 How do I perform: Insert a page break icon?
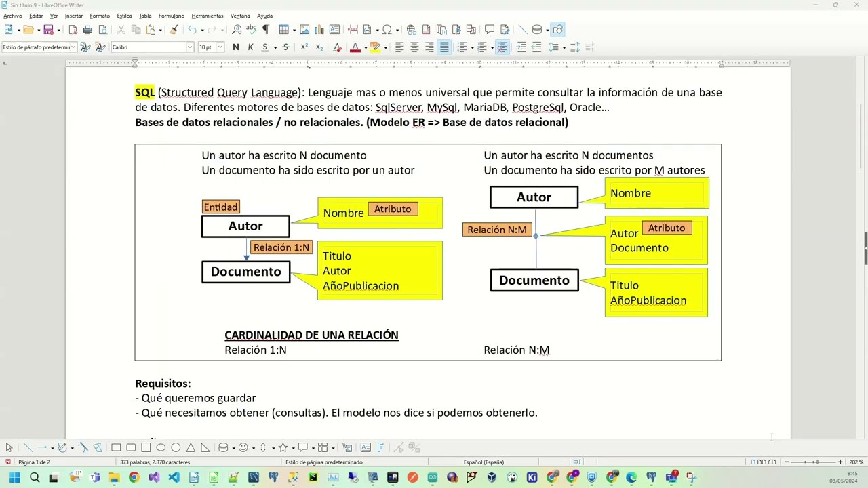(353, 30)
